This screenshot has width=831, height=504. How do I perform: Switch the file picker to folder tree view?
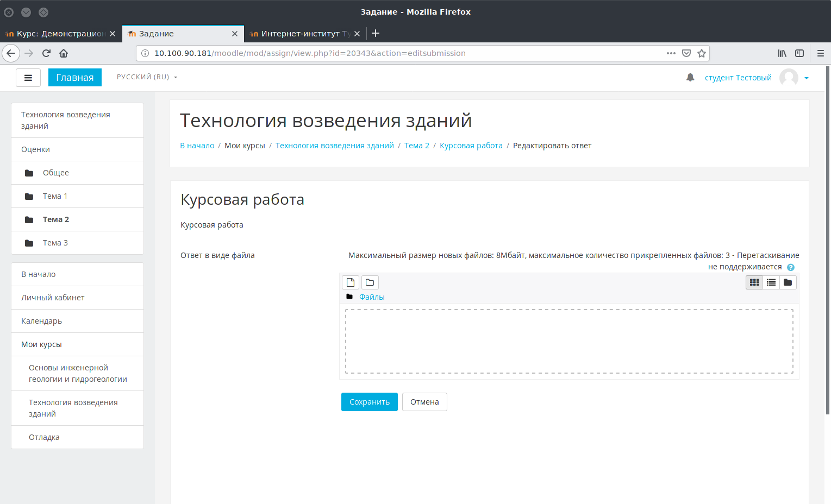tap(788, 282)
